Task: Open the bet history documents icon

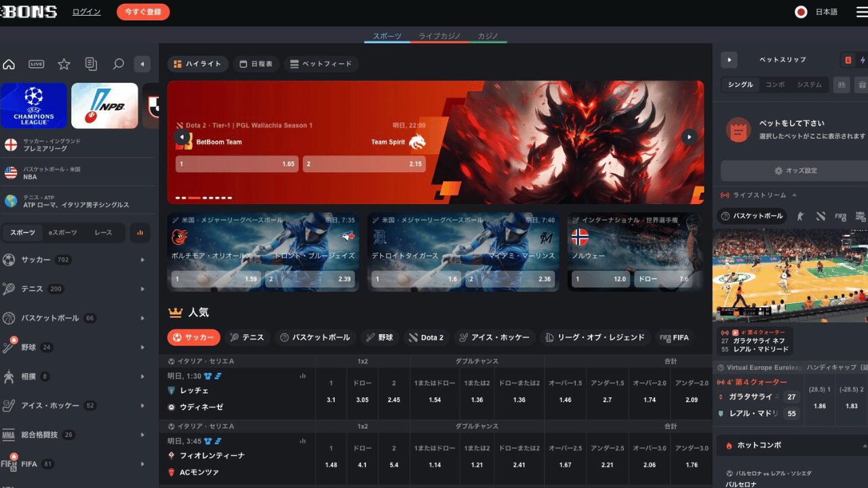Action: pyautogui.click(x=91, y=64)
